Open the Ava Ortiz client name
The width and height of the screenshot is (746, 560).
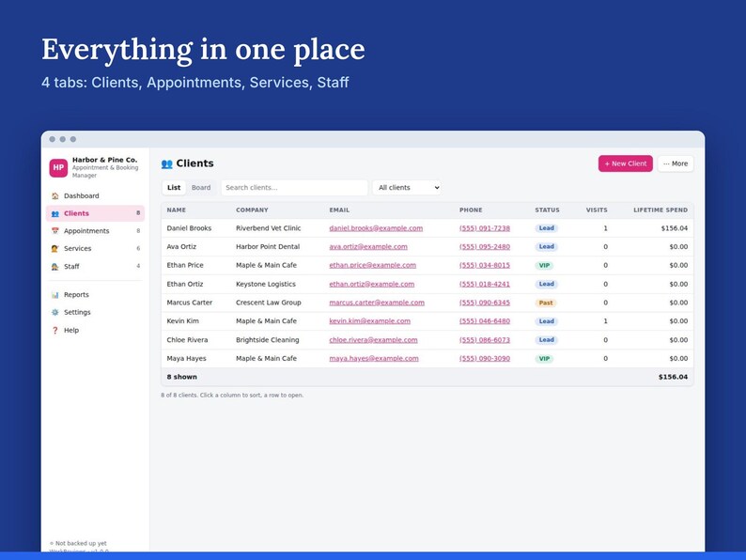(x=181, y=247)
